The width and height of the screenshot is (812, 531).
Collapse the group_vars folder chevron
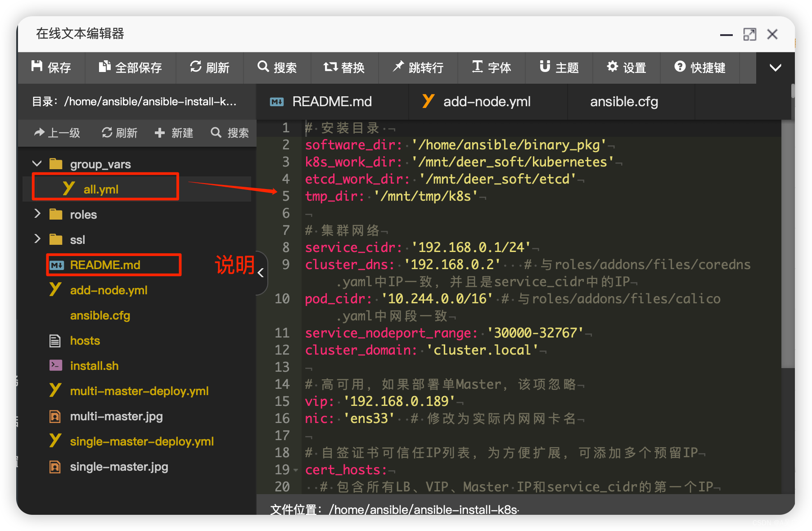pos(37,163)
